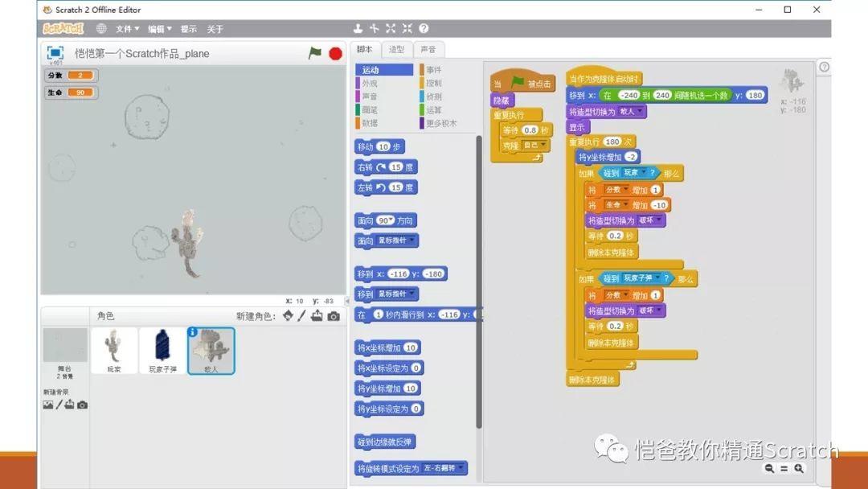Click the blocks palette vertical scrollbar

[479, 282]
